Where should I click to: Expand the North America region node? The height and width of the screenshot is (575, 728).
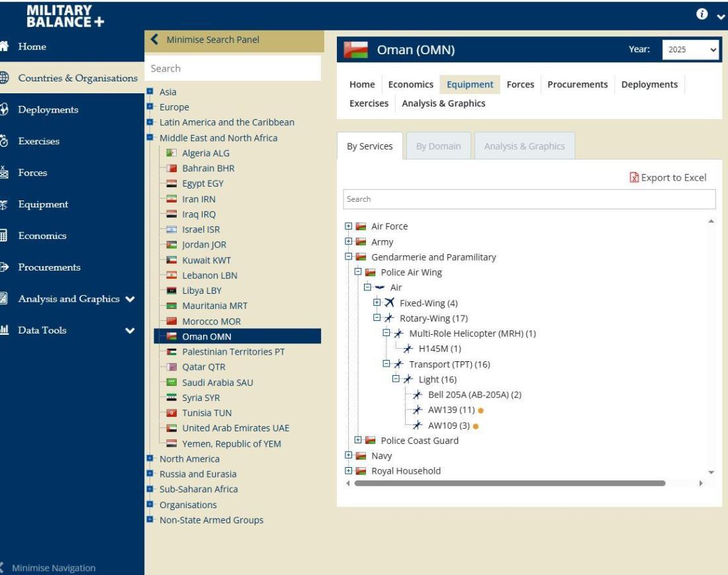[150, 458]
